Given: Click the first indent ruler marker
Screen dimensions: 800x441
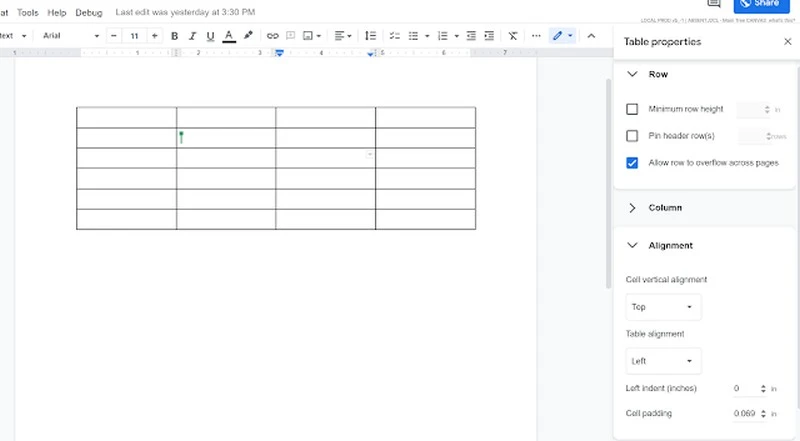Looking at the screenshot, I should click(x=279, y=53).
